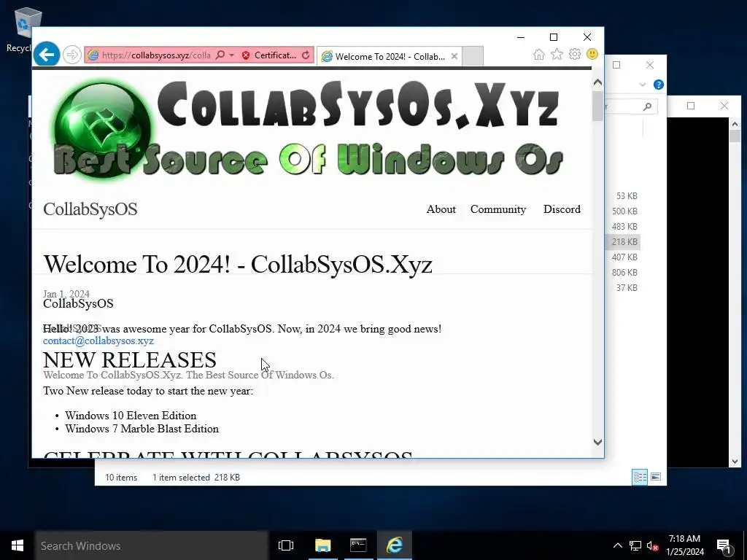The height and width of the screenshot is (560, 747).
Task: Refresh the page with reload icon
Action: pos(306,55)
